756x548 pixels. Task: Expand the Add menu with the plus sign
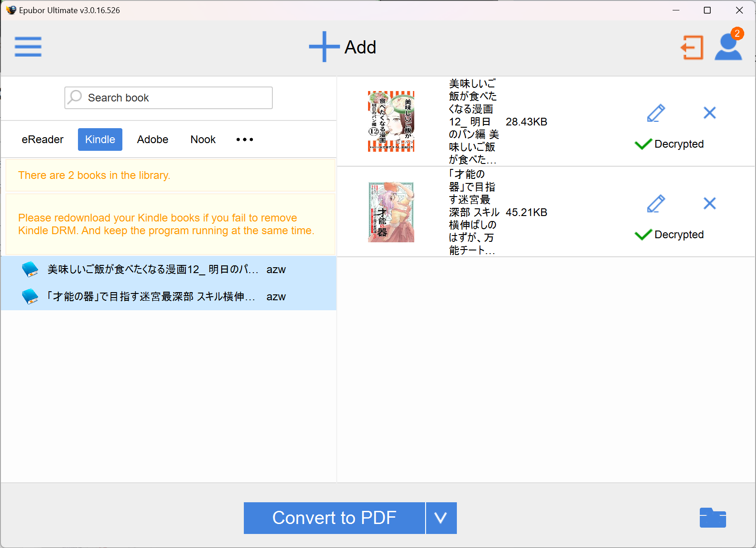tap(324, 47)
